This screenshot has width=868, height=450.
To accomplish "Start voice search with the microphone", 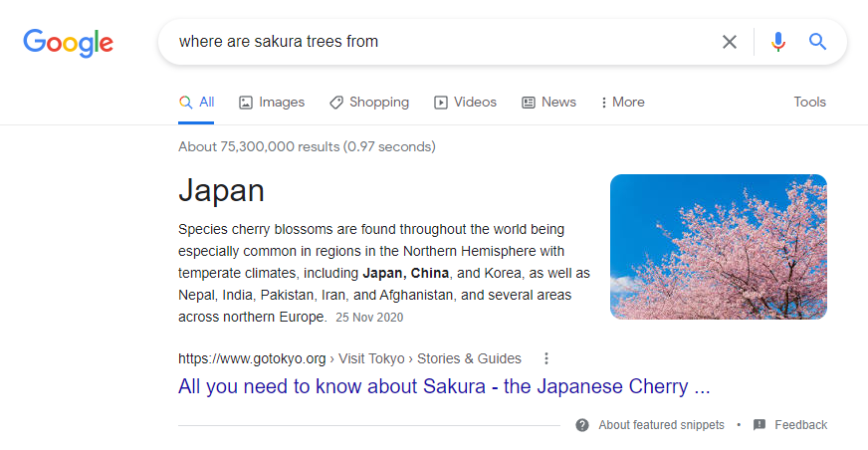I will click(x=778, y=42).
